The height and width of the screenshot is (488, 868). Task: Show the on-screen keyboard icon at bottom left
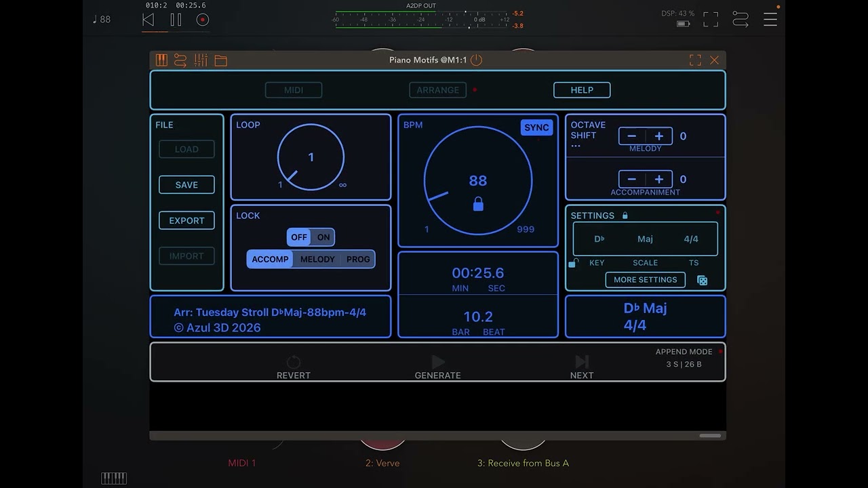click(x=114, y=478)
